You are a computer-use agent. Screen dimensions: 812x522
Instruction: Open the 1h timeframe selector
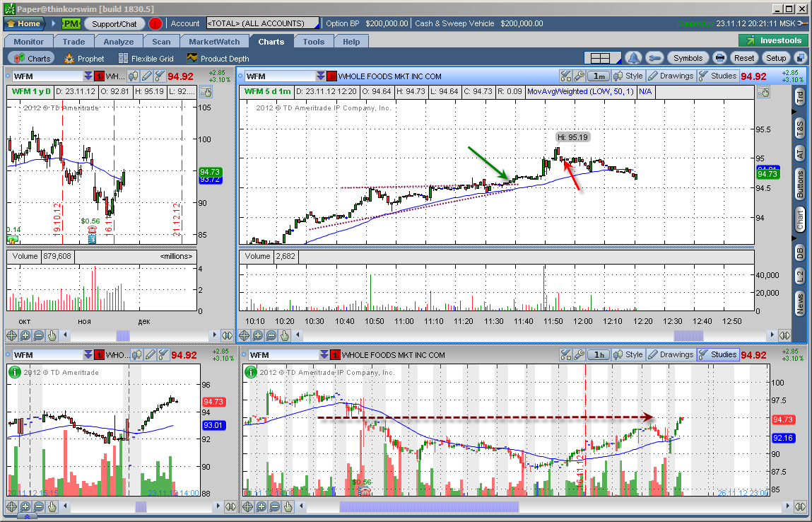[599, 354]
